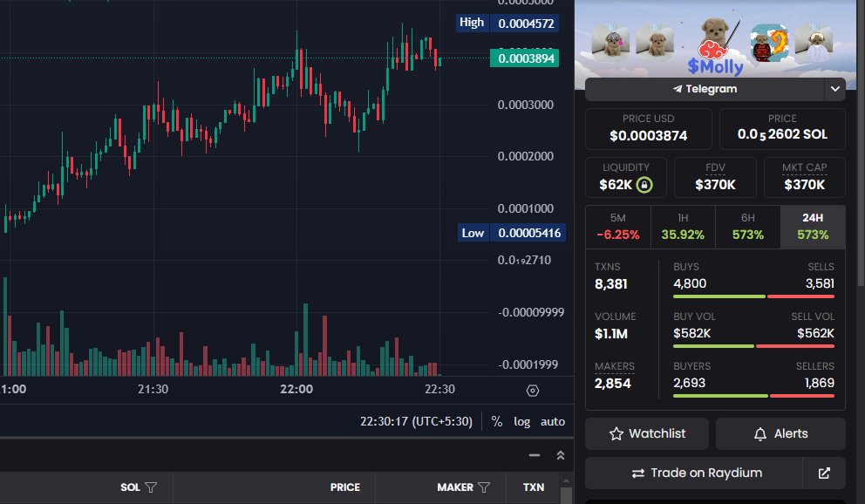The width and height of the screenshot is (865, 504).
Task: Select the 1H timeframe tab
Action: coord(683,227)
